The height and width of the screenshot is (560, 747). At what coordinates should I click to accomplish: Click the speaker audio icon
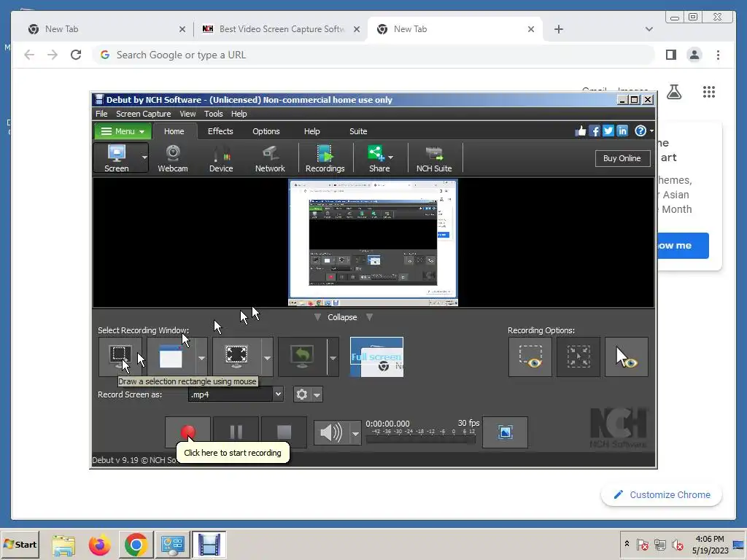click(332, 432)
